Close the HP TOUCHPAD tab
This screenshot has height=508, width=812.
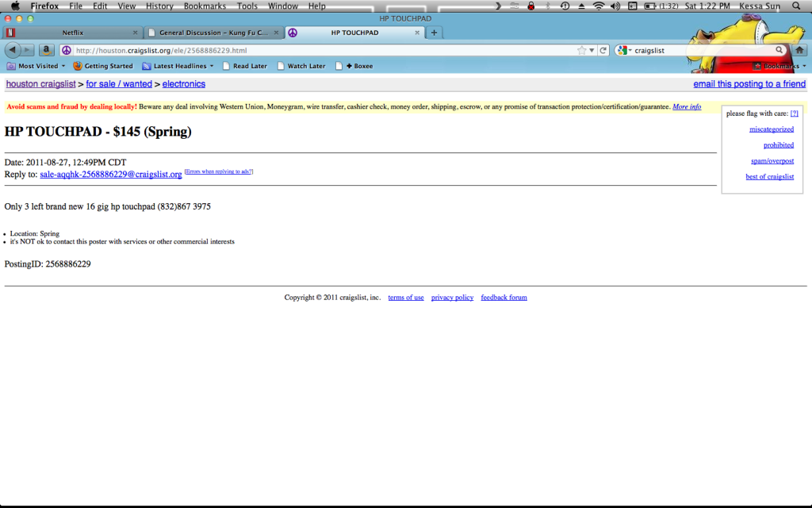coord(417,33)
